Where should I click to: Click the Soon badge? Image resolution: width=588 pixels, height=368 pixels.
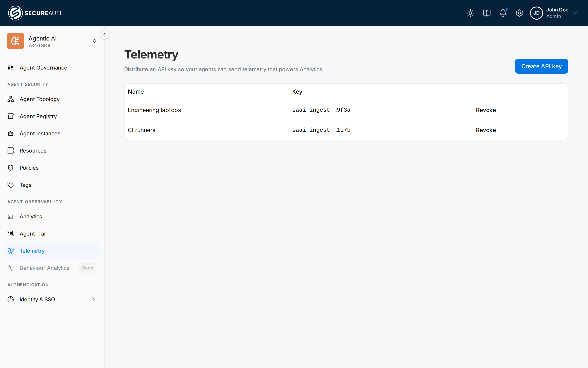[88, 268]
